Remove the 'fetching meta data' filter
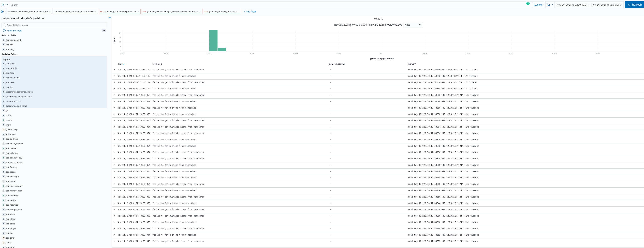Viewport: 644px width, 248px height. (x=239, y=12)
